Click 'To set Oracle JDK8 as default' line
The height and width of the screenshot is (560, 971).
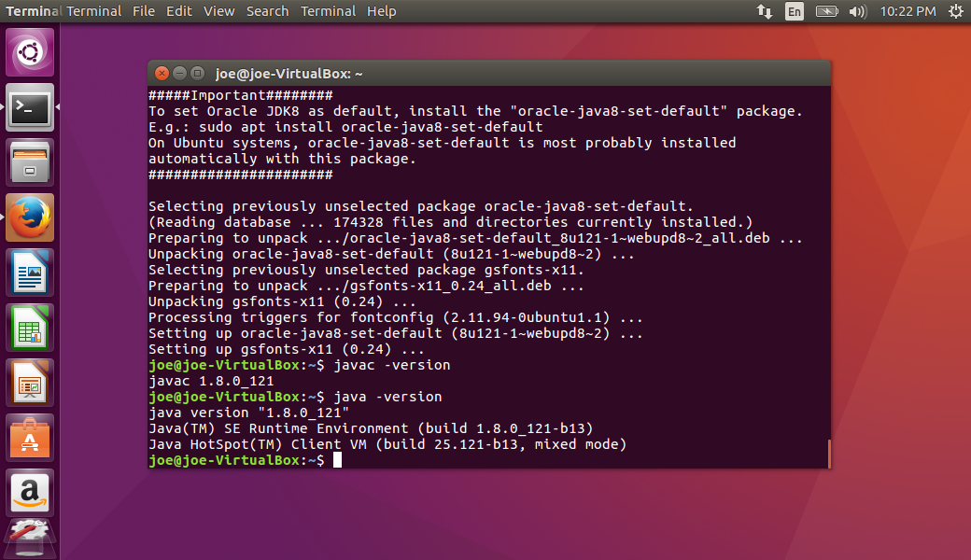click(x=475, y=111)
